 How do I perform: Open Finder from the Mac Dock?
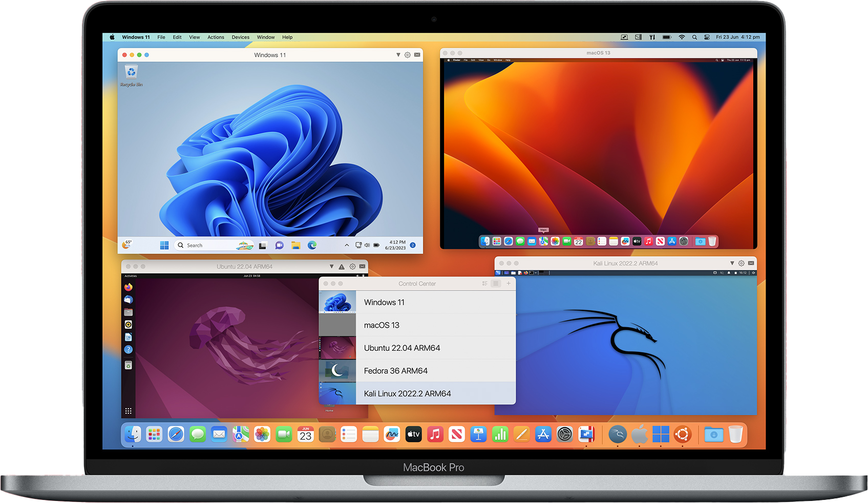(133, 435)
